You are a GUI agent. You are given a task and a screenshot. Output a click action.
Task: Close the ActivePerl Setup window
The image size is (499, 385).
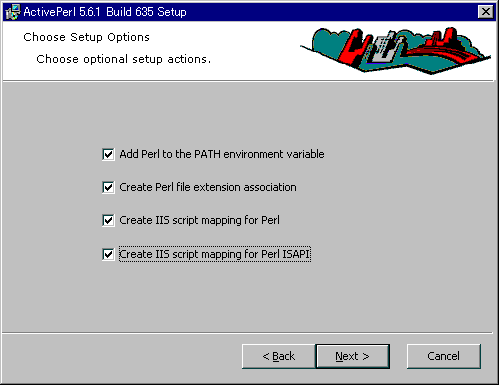point(486,12)
